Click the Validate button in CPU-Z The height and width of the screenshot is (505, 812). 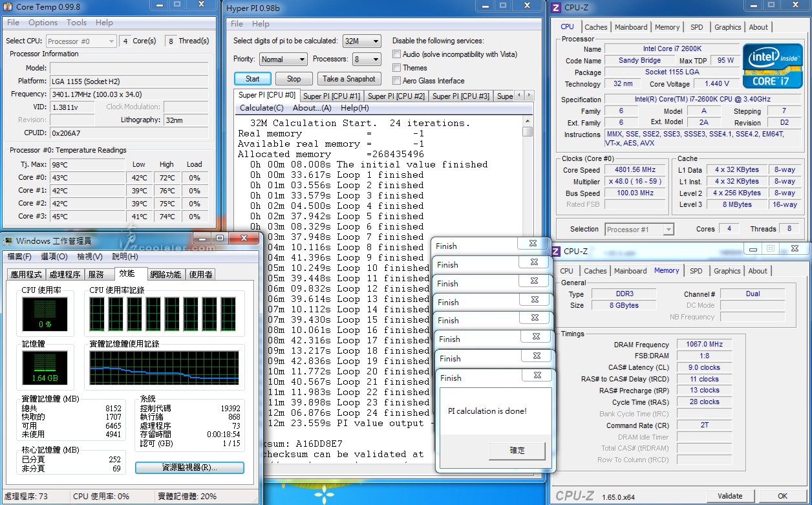tap(730, 496)
